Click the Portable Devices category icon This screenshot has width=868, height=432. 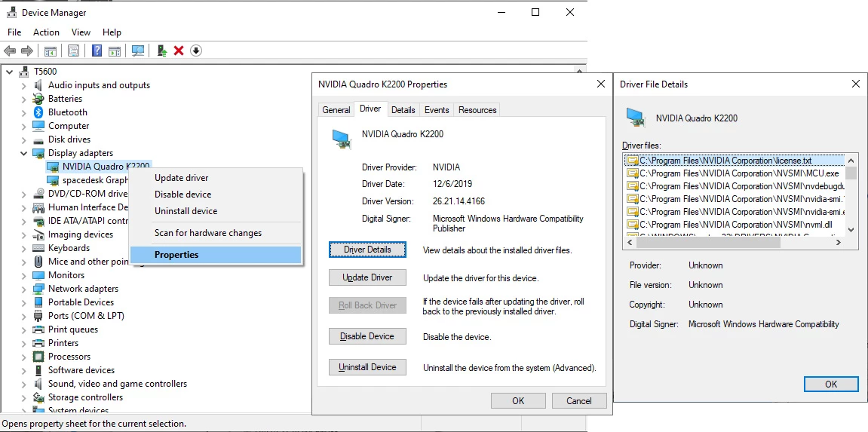coord(38,302)
